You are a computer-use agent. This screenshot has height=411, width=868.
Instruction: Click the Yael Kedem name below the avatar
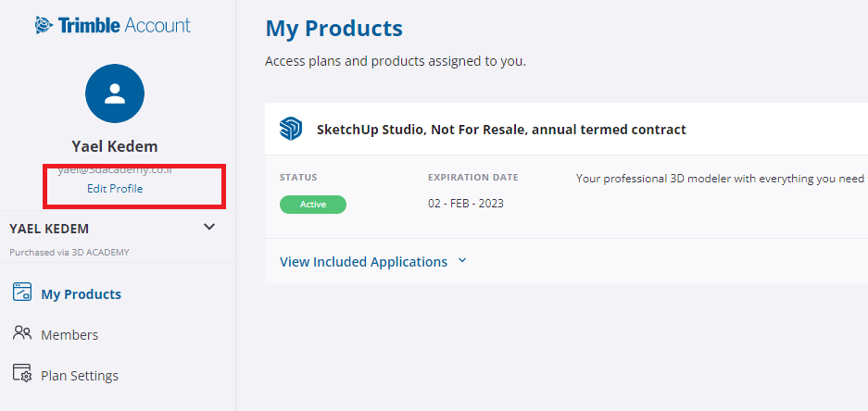click(115, 146)
